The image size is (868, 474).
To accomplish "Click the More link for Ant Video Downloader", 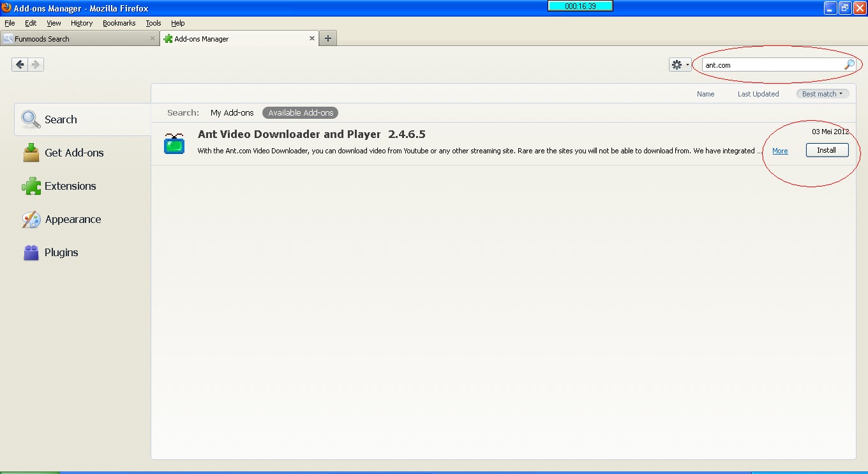I will (780, 151).
